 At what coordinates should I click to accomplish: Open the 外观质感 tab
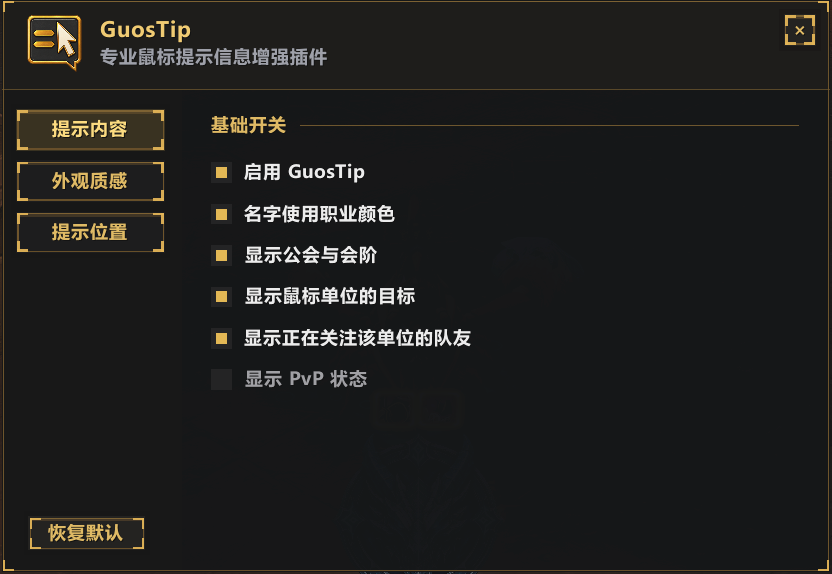tap(90, 181)
